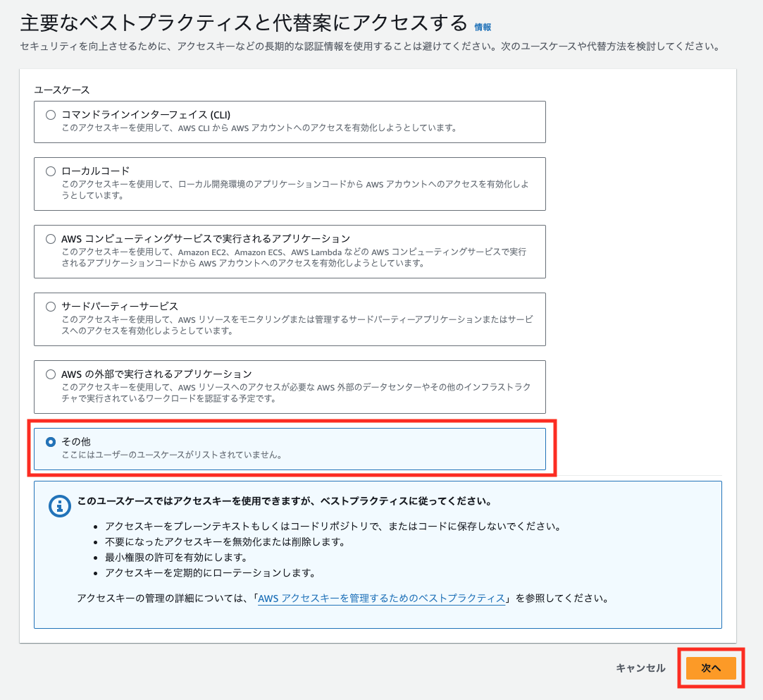
Task: Click the ユースケース section label
Action: pos(62,90)
